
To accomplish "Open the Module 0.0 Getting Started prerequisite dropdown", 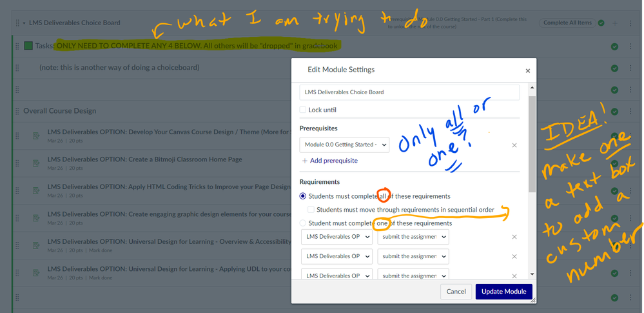I will [344, 145].
